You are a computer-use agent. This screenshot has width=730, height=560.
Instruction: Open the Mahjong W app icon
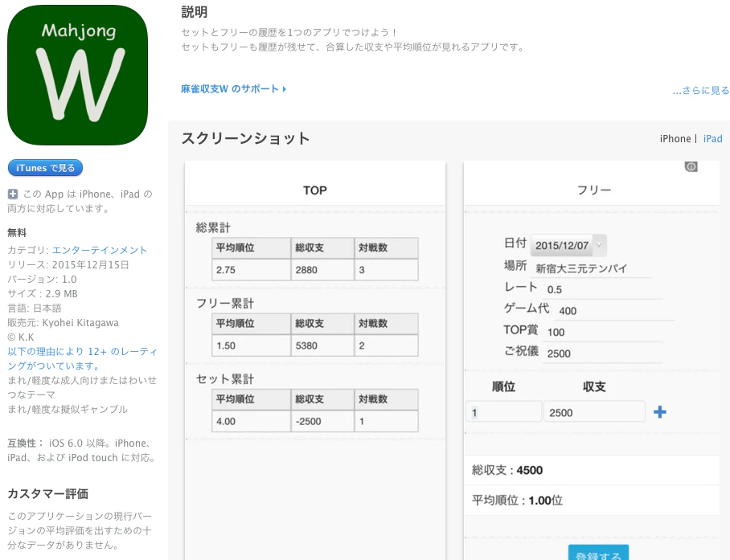(76, 74)
